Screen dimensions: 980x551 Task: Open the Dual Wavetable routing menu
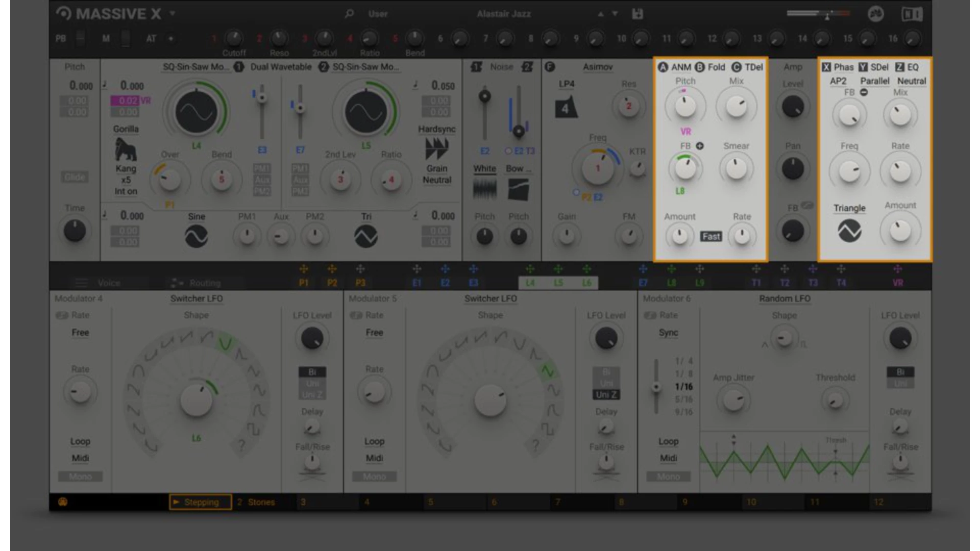[x=281, y=67]
